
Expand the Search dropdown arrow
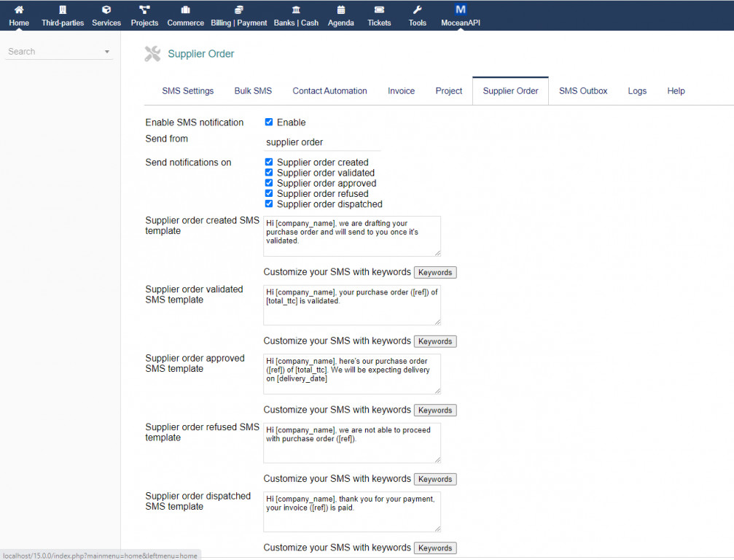[x=107, y=52]
